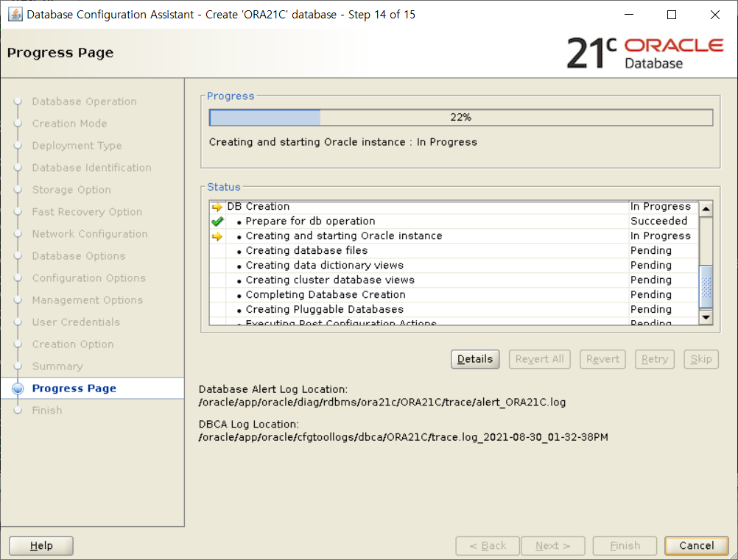Select the Creation Mode step

click(x=70, y=124)
